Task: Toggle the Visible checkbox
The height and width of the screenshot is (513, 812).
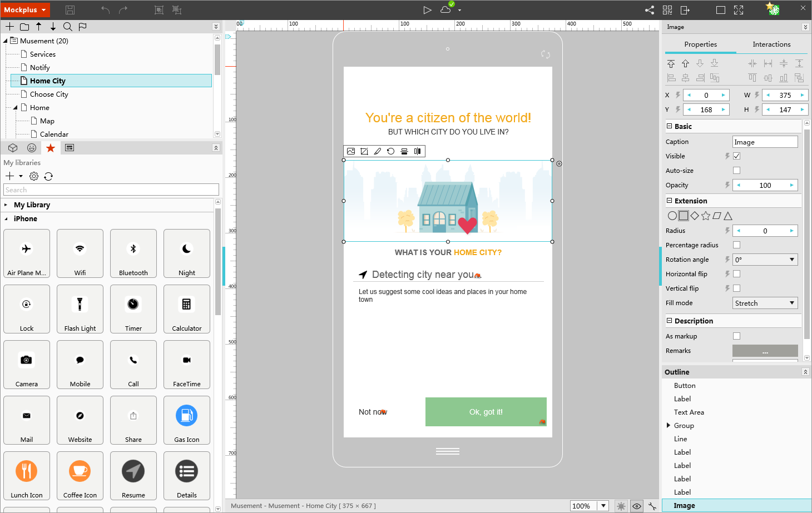Action: click(737, 156)
